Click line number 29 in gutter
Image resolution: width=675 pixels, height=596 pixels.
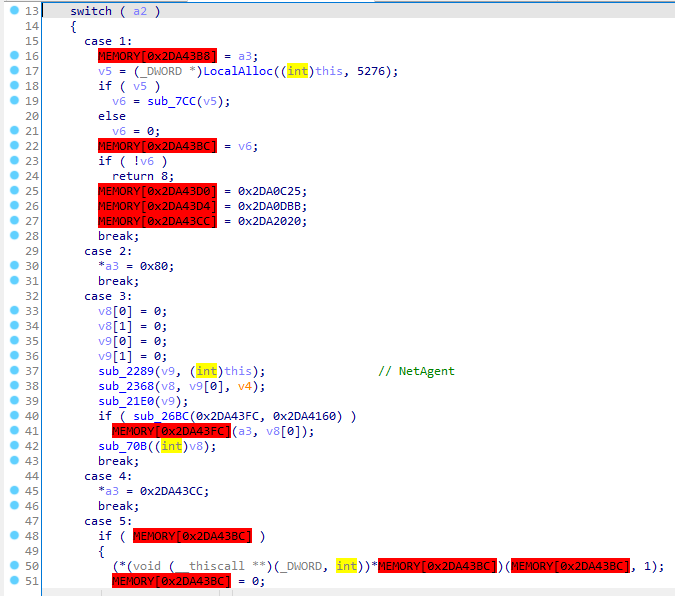click(x=32, y=251)
